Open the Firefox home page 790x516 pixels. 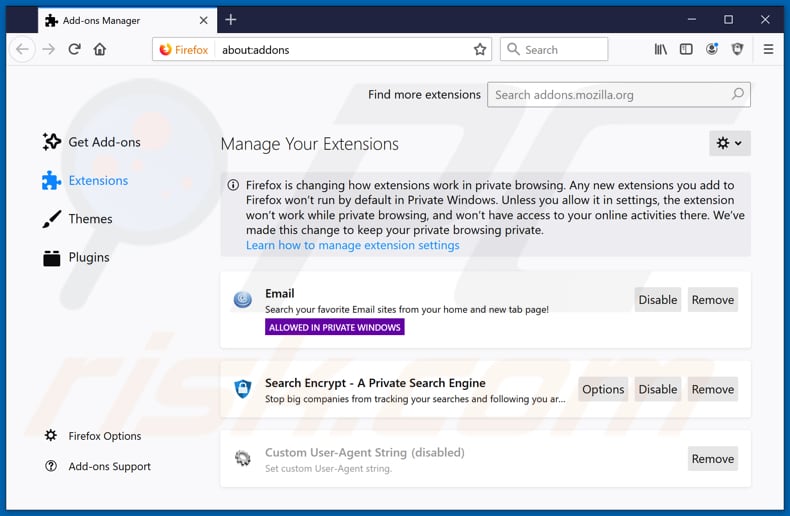pos(100,49)
